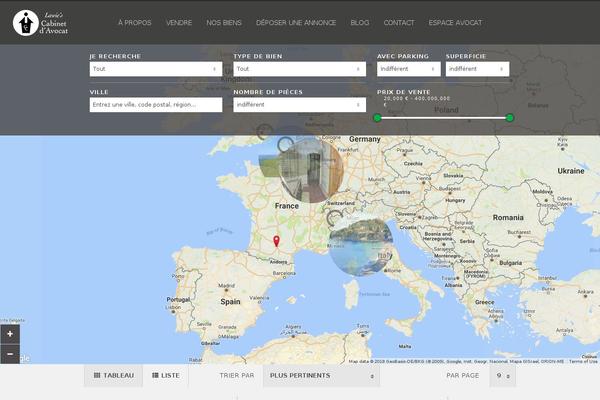Screen dimensions: 600x400
Task: Click the right price slider handle
Action: [x=509, y=118]
